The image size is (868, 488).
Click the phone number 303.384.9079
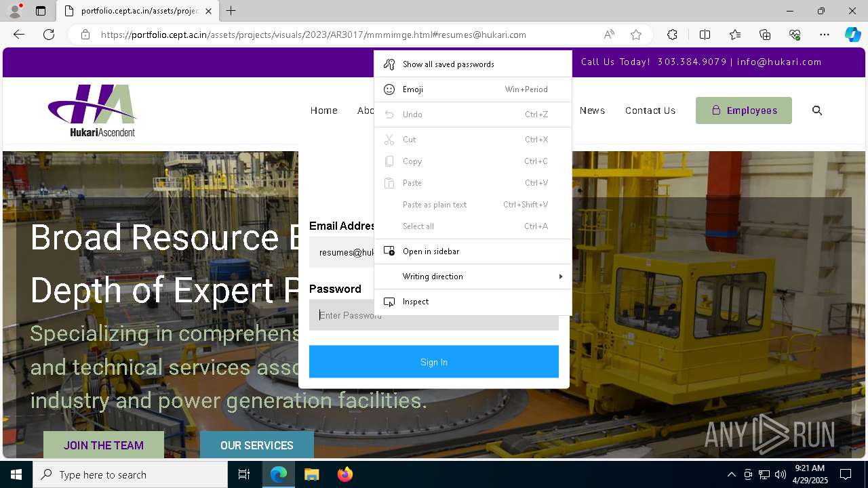(692, 62)
